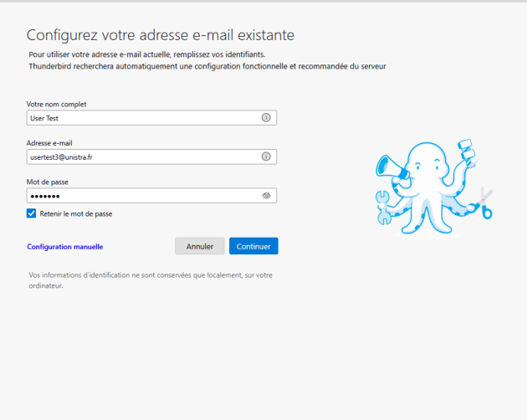Screen dimensions: 527x420
Task: Click the info icon in full name field
Action: (266, 118)
